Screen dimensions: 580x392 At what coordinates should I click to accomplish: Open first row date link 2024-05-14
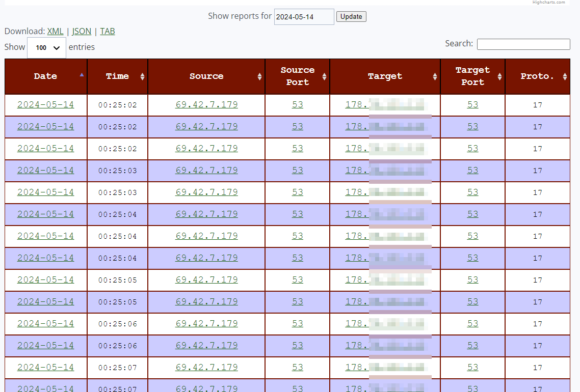pyautogui.click(x=45, y=105)
